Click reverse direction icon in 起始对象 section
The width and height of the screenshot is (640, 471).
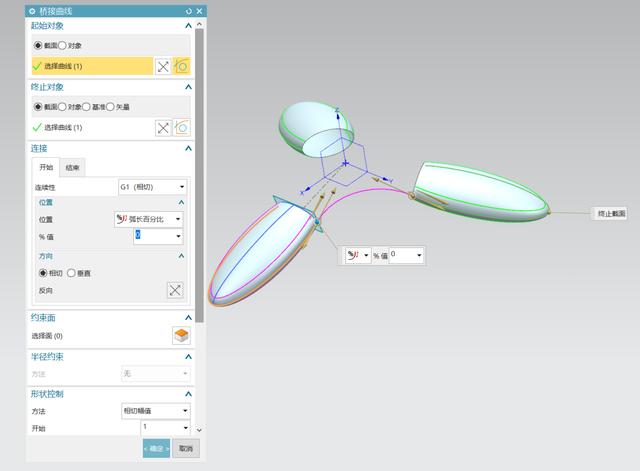[x=163, y=66]
